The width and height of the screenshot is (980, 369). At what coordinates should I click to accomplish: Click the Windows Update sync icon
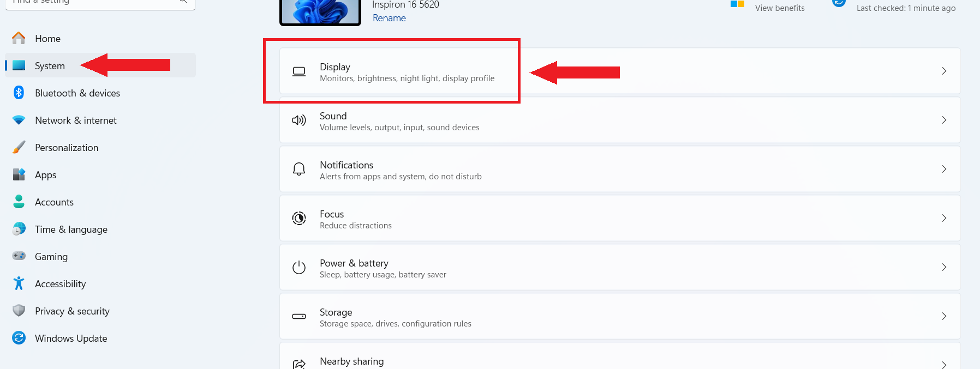click(19, 338)
